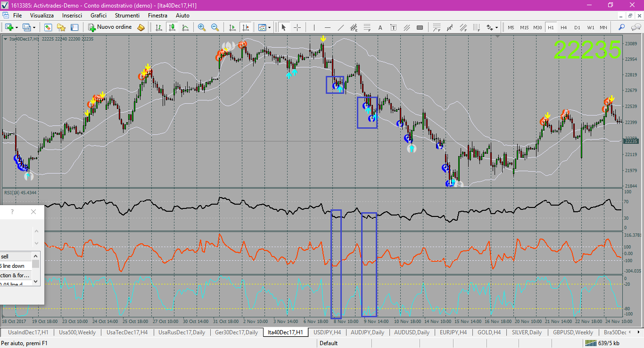Image resolution: width=644 pixels, height=348 pixels.
Task: Select the rectangle shape tool
Action: (420, 27)
